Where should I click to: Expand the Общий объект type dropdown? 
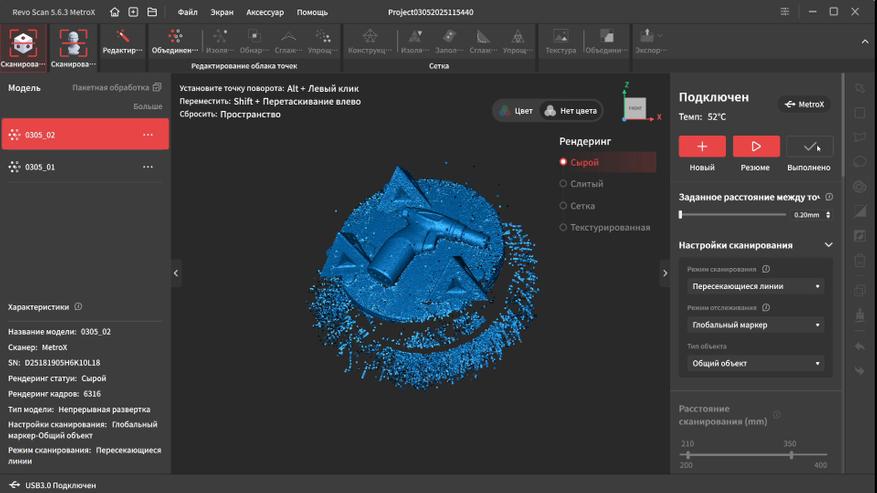pos(756,364)
